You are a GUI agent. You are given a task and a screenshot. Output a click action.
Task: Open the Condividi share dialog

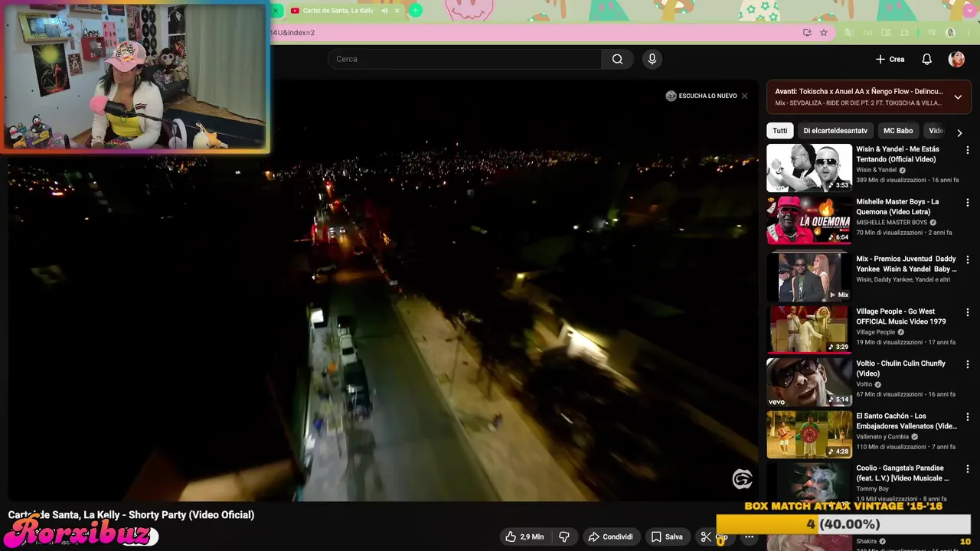tap(610, 536)
